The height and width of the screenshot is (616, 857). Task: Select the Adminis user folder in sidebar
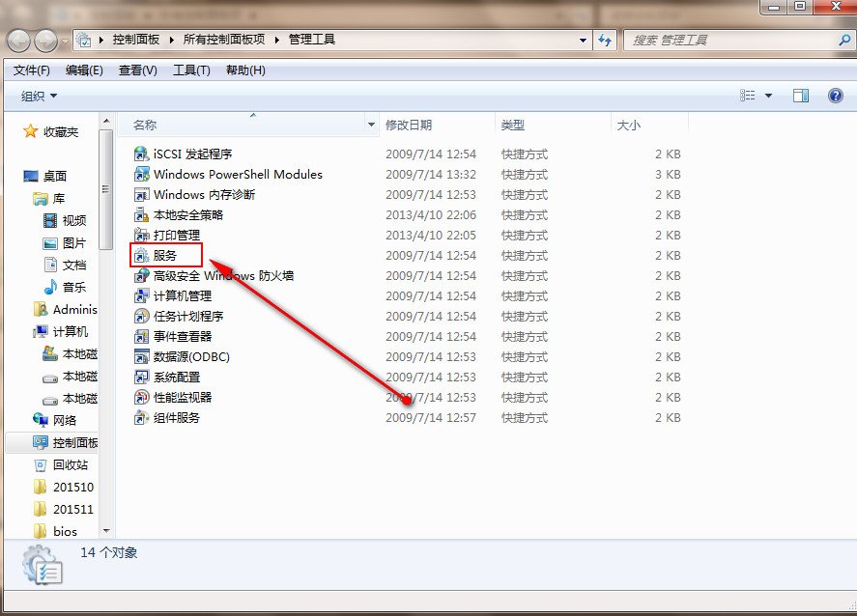[x=65, y=309]
